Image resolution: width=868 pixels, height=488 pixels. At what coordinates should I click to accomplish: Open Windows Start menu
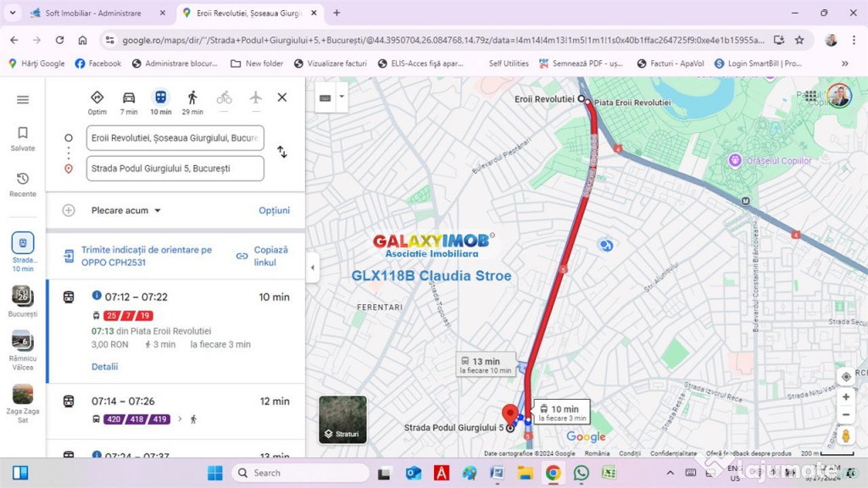(x=214, y=473)
